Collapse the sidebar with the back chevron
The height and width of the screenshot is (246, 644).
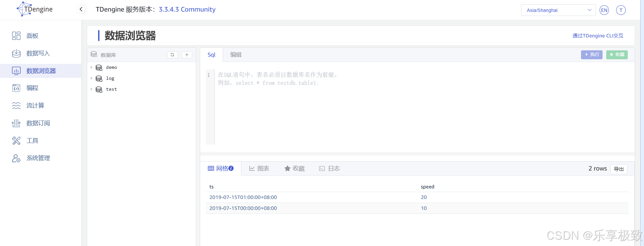click(x=81, y=9)
